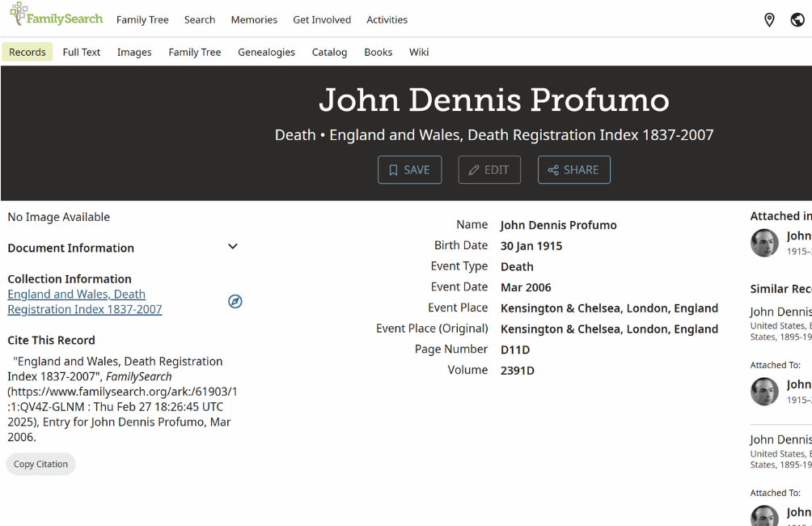Open the Catalog tab

pos(329,52)
